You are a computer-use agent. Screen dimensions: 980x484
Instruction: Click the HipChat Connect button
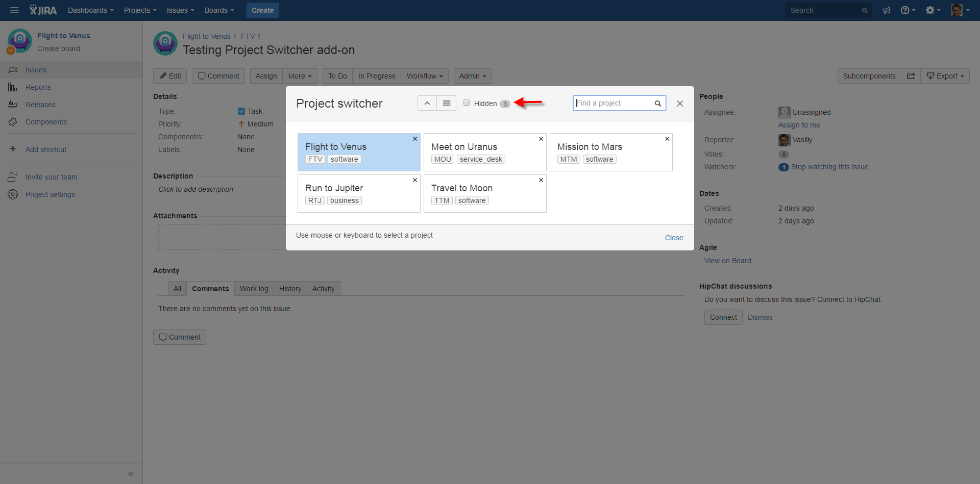723,317
